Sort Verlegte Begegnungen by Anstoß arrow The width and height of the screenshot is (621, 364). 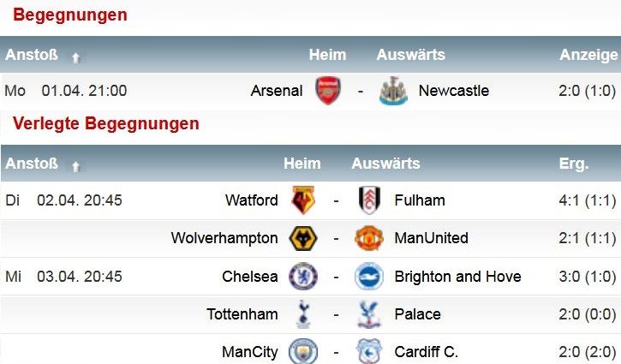pyautogui.click(x=75, y=166)
